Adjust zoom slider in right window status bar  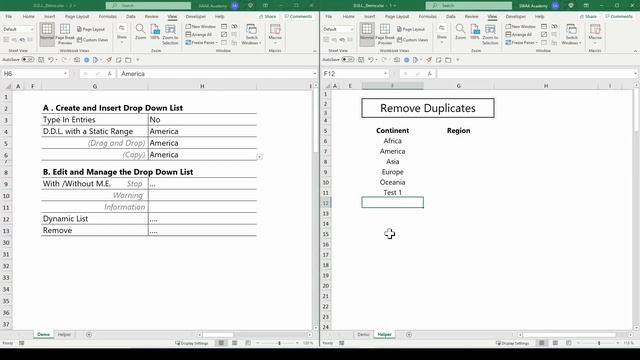[600, 343]
